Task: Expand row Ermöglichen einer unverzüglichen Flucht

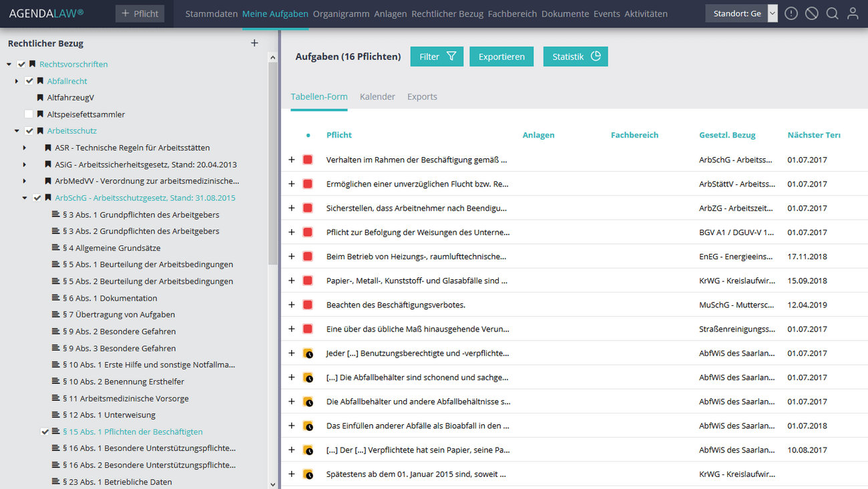Action: tap(292, 184)
